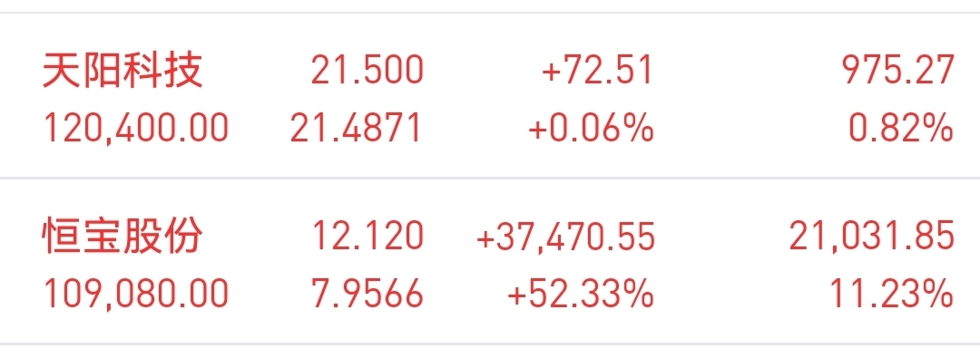Click divider between the two holdings
This screenshot has width=980, height=358.
tap(490, 179)
